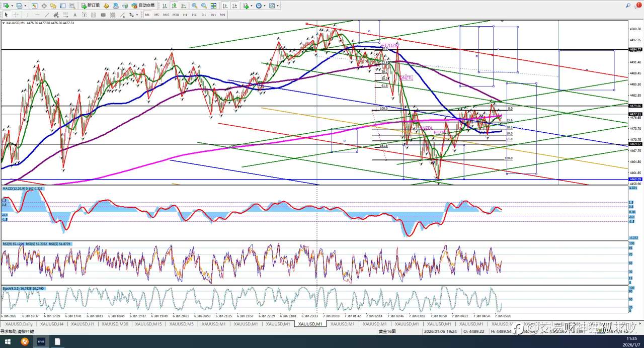Open the Data Window panel
The height and width of the screenshot is (348, 644).
(44, 6)
